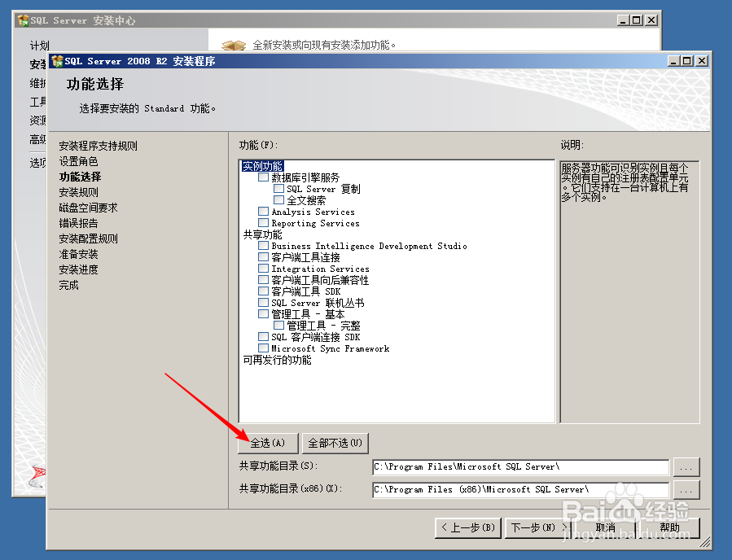The height and width of the screenshot is (560, 732).
Task: Click the 全部不选(U) button
Action: point(335,443)
